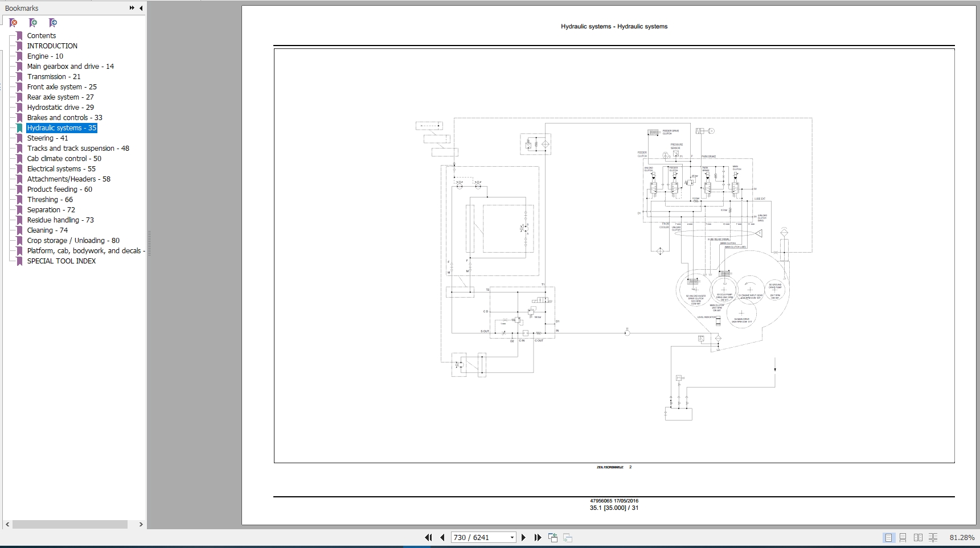Jump to the first page
980x548 pixels.
(x=428, y=537)
